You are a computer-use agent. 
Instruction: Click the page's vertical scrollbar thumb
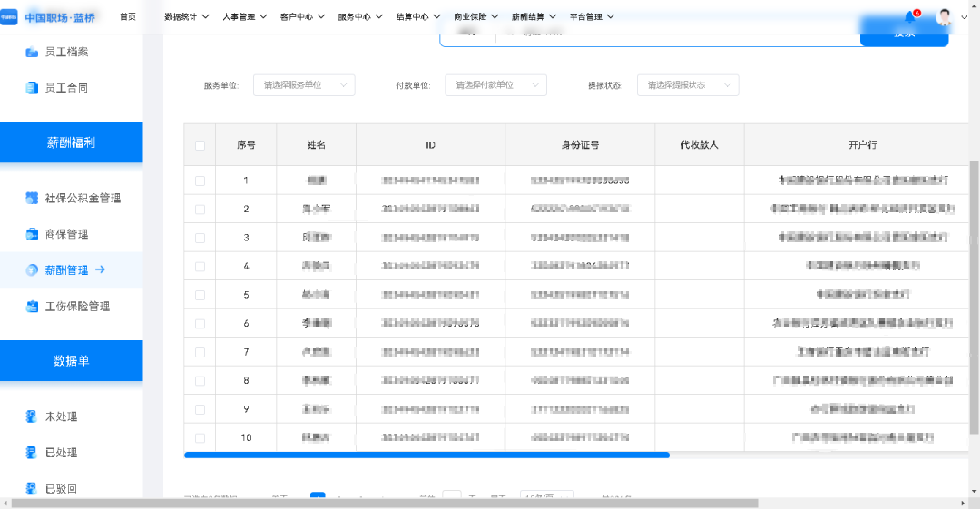[974, 297]
